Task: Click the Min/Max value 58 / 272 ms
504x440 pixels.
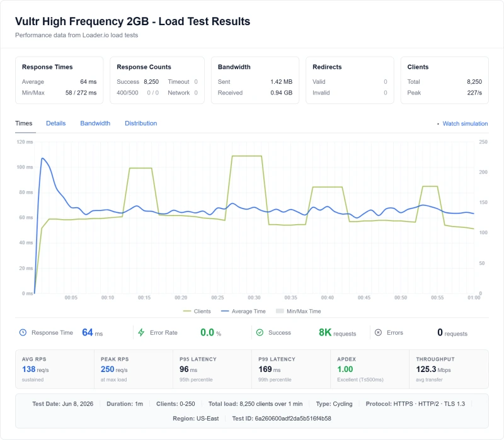Action: pyautogui.click(x=81, y=93)
